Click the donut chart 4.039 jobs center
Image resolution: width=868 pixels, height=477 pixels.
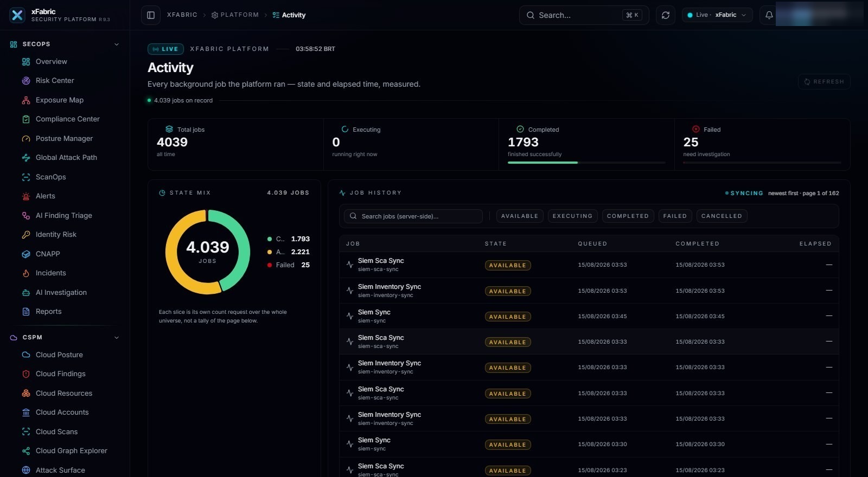click(x=208, y=252)
